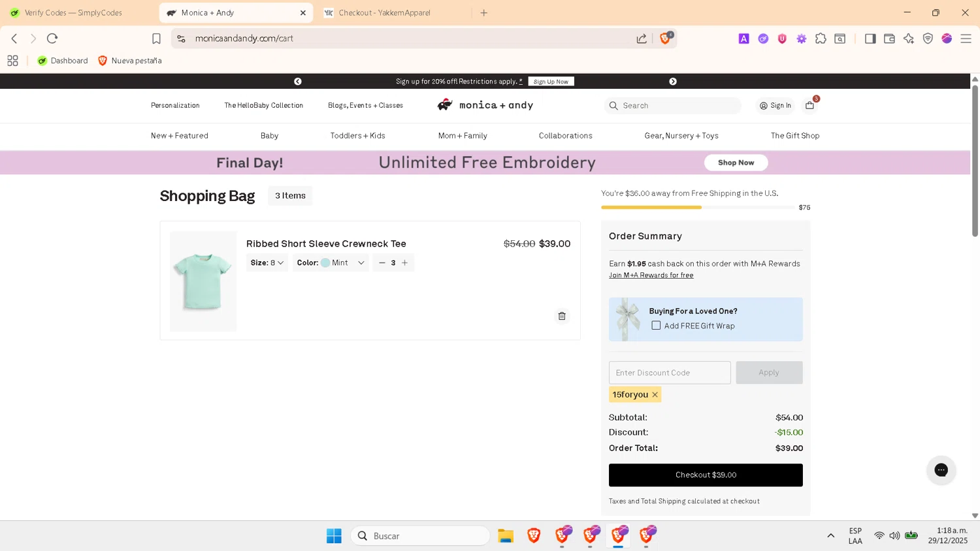Click the Apply discount button
980x551 pixels.
click(x=769, y=373)
